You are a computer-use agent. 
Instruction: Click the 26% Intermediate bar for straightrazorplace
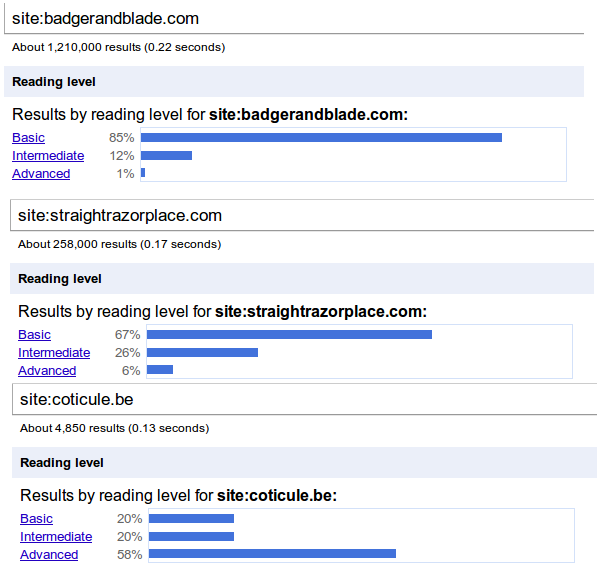click(x=202, y=352)
